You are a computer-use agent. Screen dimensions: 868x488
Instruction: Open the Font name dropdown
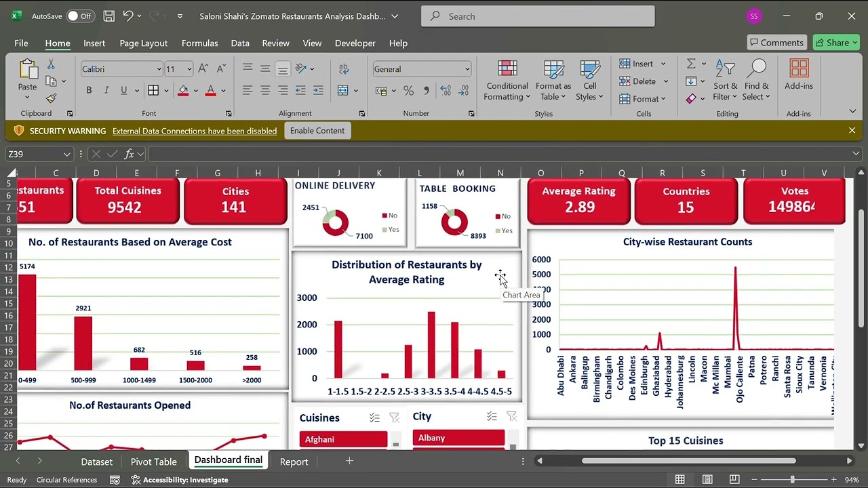tap(159, 69)
